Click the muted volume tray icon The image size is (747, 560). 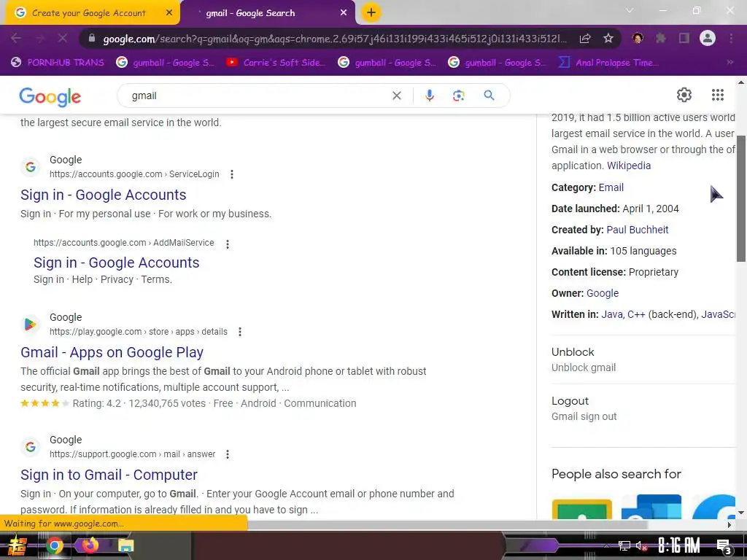[x=641, y=545]
